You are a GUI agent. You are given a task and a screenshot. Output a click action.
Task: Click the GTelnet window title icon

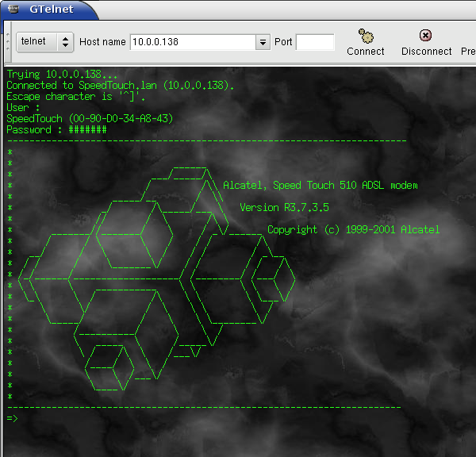pos(13,9)
